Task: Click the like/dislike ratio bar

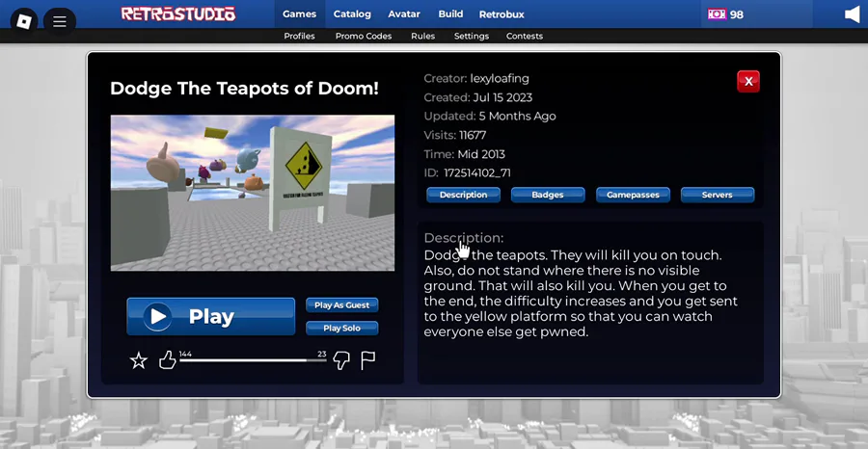Action: coord(253,360)
